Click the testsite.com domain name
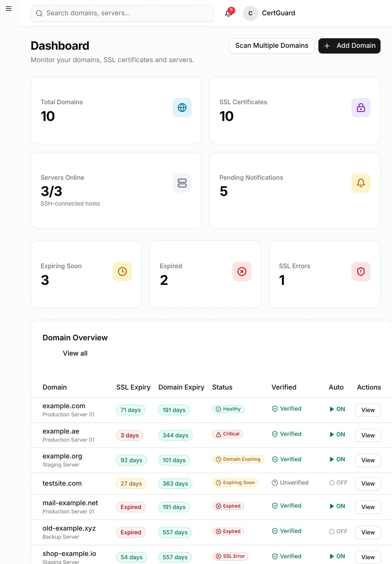Image resolution: width=392 pixels, height=564 pixels. tap(62, 483)
